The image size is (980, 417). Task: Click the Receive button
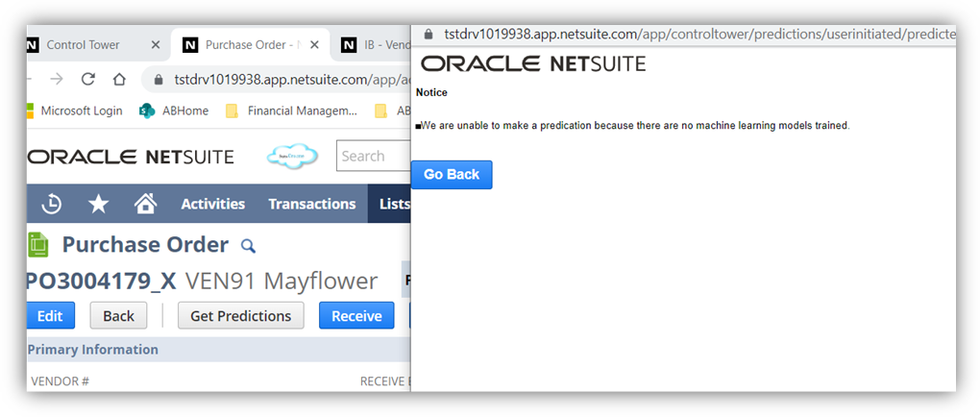tap(356, 316)
